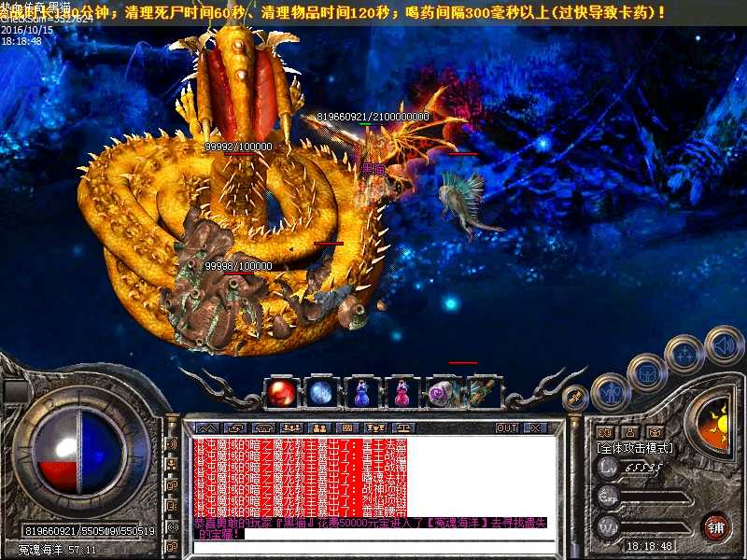Use the green scroll in the last quick slot
The image size is (747, 560).
pos(483,393)
